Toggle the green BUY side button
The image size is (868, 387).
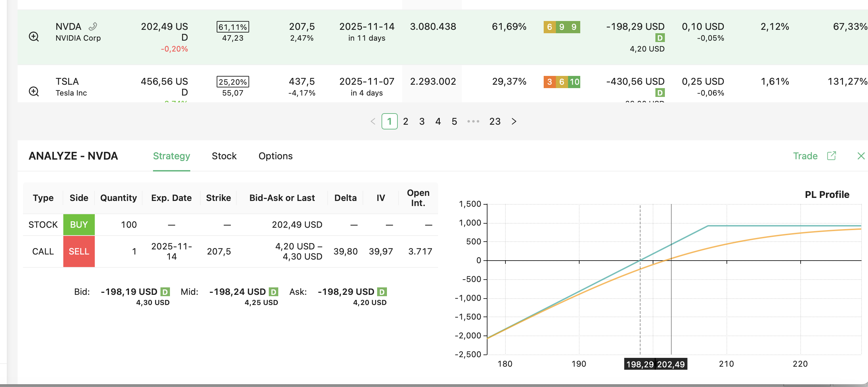pyautogui.click(x=79, y=225)
